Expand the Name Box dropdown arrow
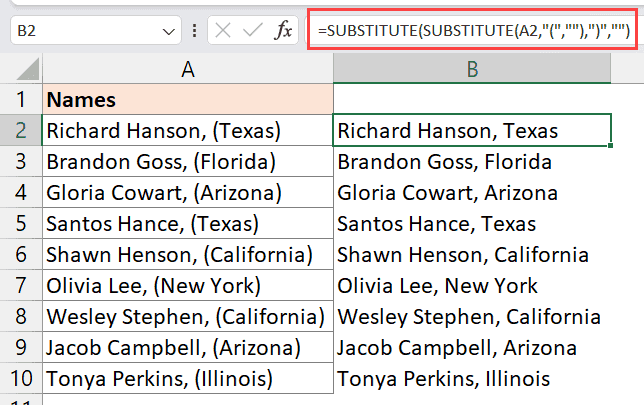644x405 pixels. coord(169,32)
